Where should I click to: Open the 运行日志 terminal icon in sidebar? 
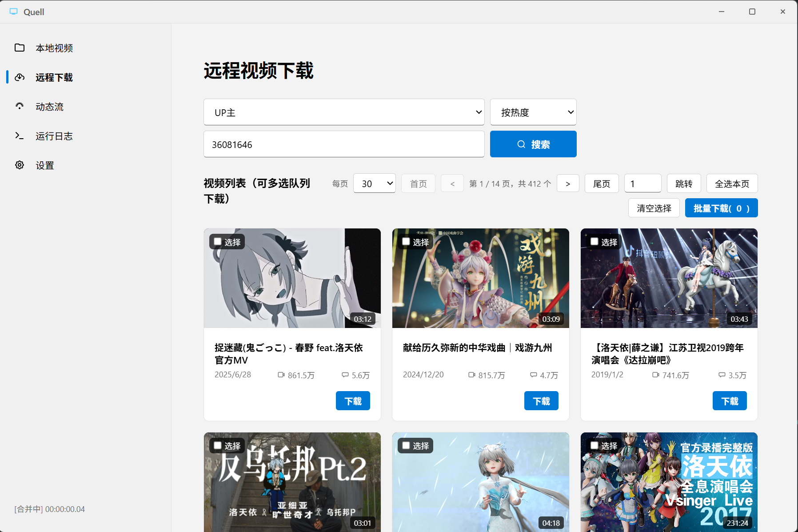pos(20,136)
